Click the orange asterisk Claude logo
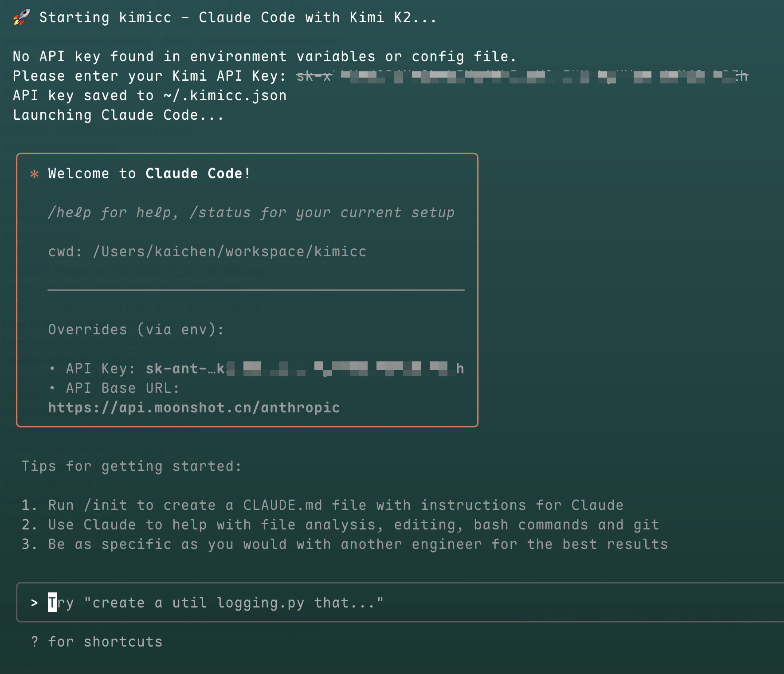784x674 pixels. 34,174
